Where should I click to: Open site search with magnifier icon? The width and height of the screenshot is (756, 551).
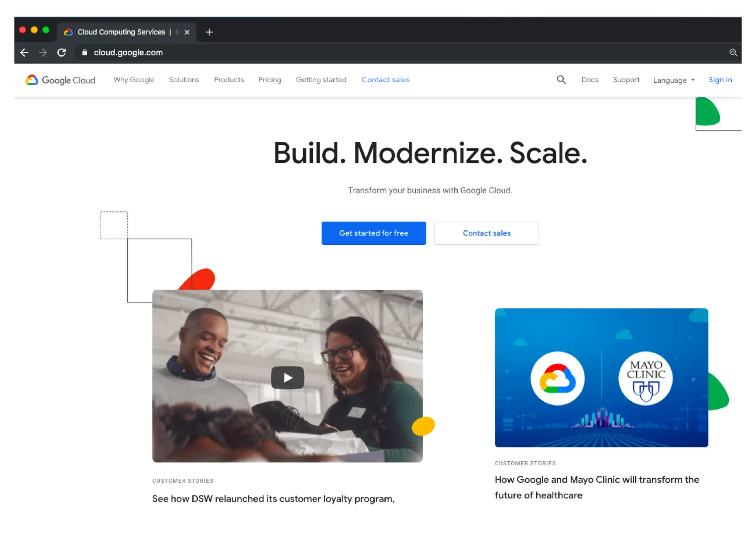(x=561, y=80)
